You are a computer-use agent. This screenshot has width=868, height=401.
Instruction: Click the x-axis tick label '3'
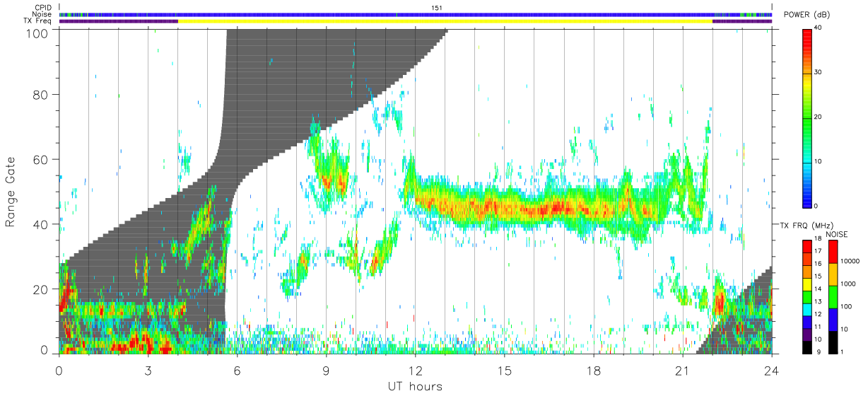click(148, 371)
